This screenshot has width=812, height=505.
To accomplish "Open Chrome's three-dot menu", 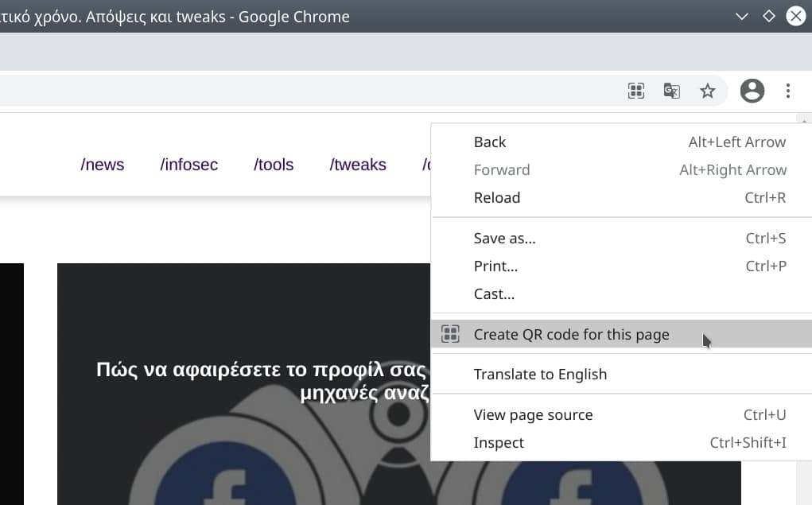I will point(787,91).
